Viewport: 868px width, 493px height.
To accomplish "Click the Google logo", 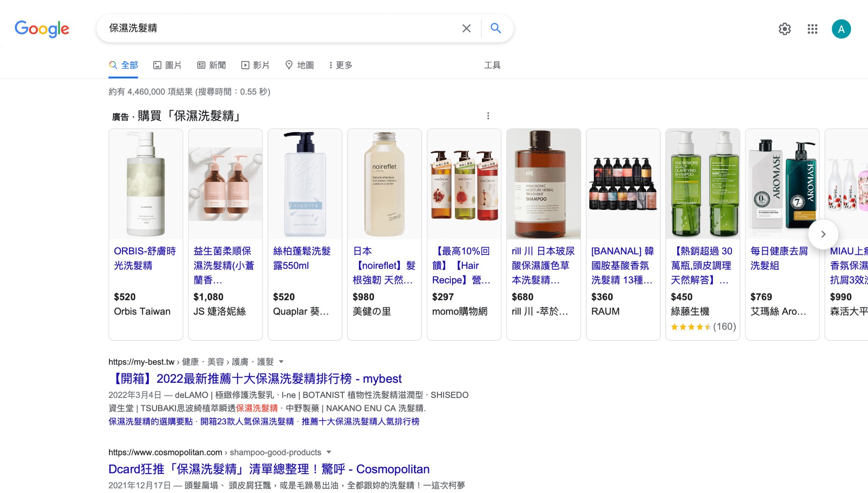I will [42, 29].
